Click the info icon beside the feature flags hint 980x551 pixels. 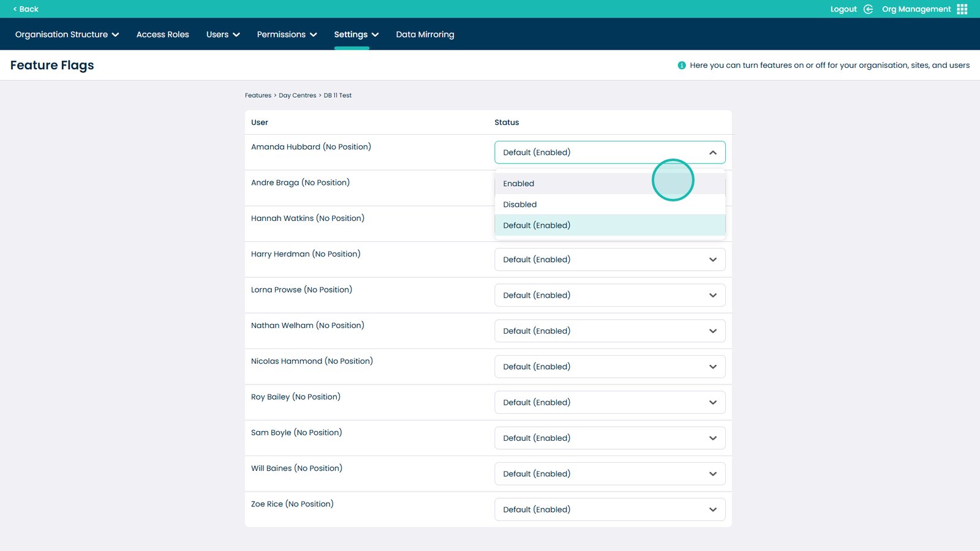[681, 65]
